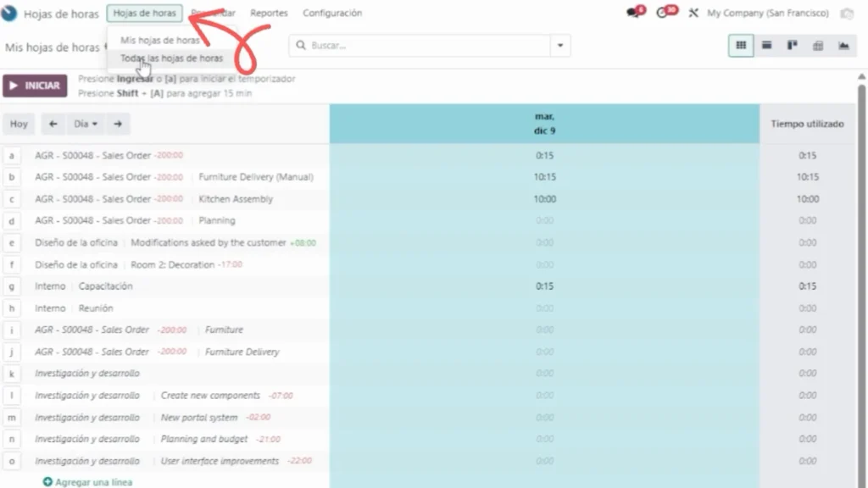Click the debug tools wrench icon
This screenshot has height=488, width=868.
[x=693, y=14]
